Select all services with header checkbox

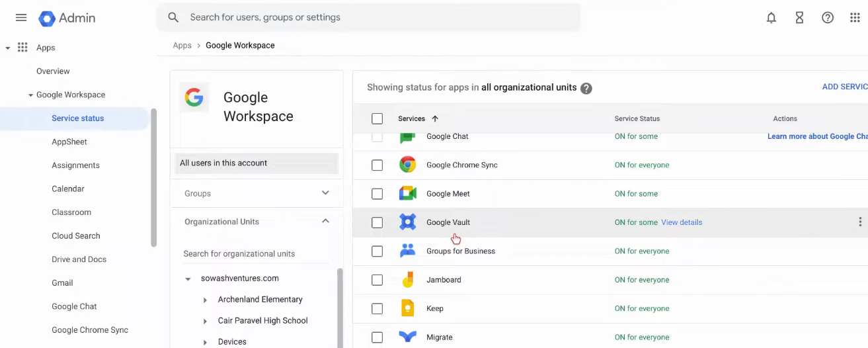pyautogui.click(x=377, y=119)
